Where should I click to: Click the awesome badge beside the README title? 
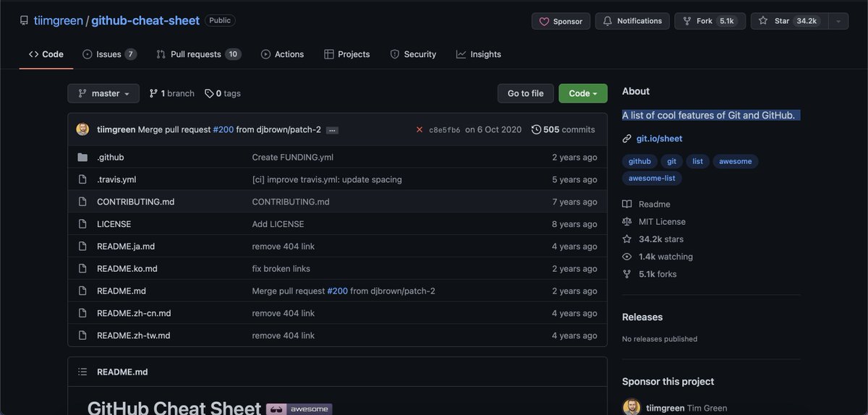[299, 409]
